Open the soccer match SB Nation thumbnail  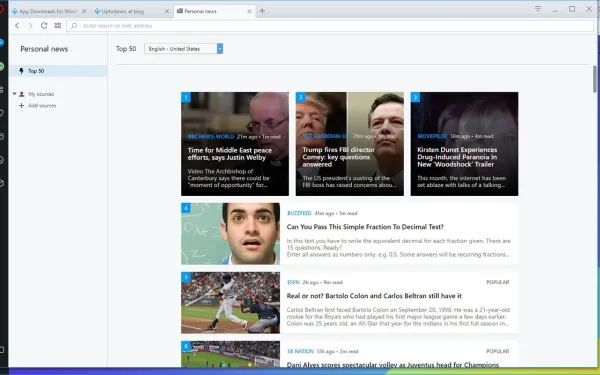230,354
